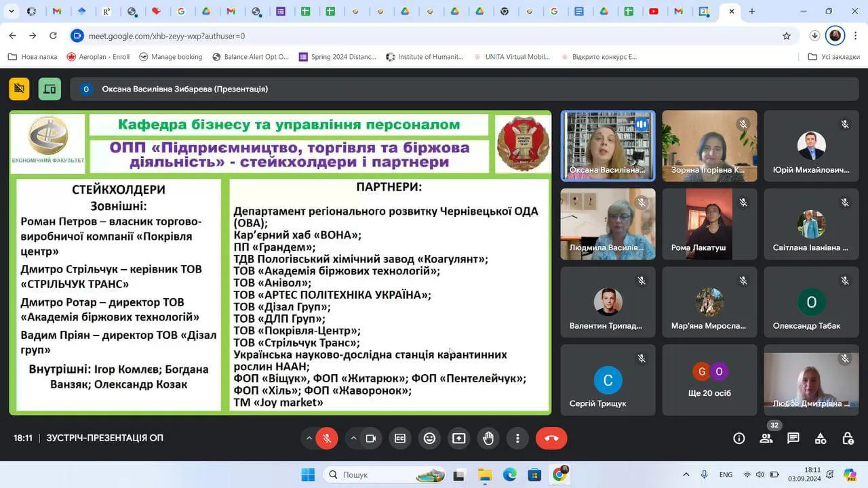Open the in-call chat panel
This screenshot has width=868, height=488.
click(x=793, y=439)
